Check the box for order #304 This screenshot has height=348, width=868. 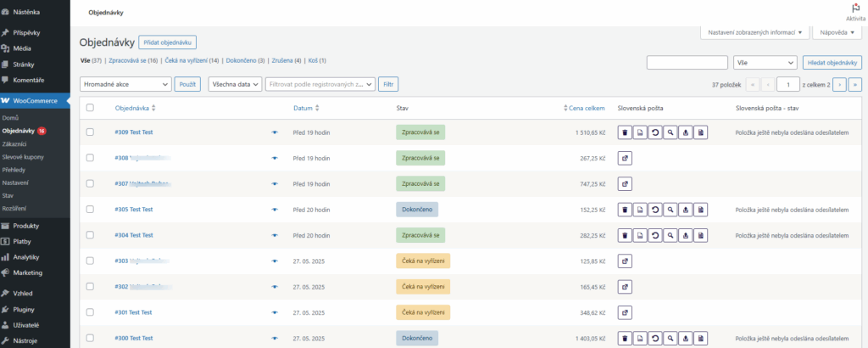(90, 235)
